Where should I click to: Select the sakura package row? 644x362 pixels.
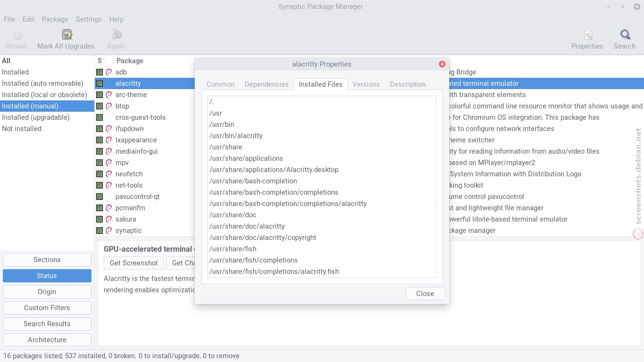[x=145, y=219]
